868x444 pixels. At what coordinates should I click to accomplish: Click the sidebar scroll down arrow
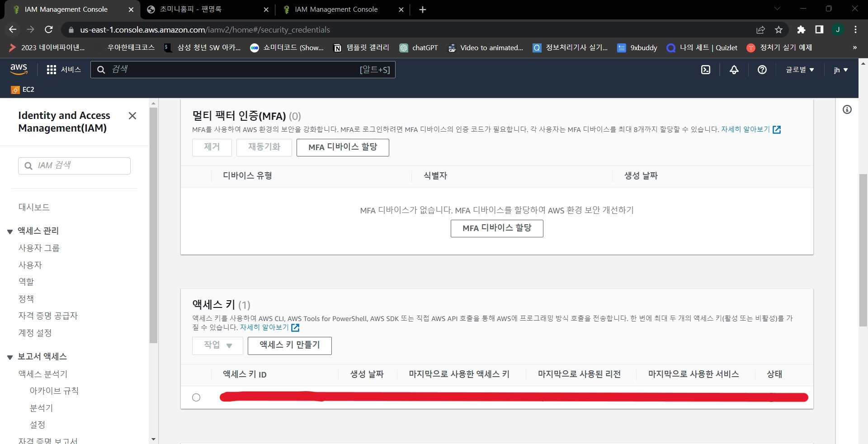[x=154, y=439]
